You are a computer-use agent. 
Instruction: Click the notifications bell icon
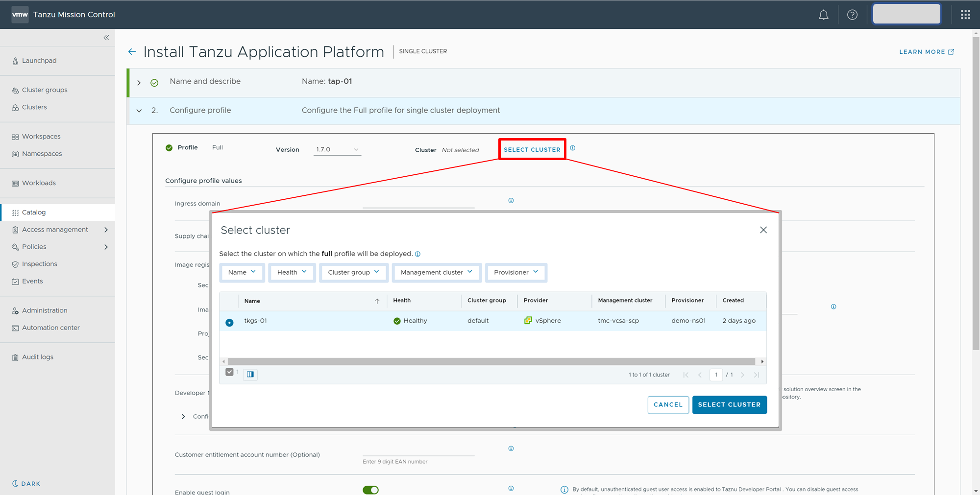823,15
